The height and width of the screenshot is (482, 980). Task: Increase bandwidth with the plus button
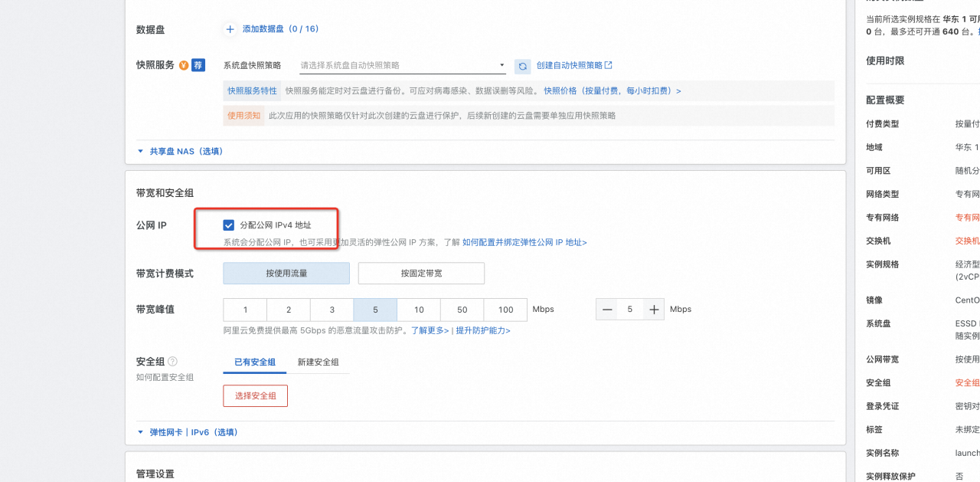(x=654, y=310)
